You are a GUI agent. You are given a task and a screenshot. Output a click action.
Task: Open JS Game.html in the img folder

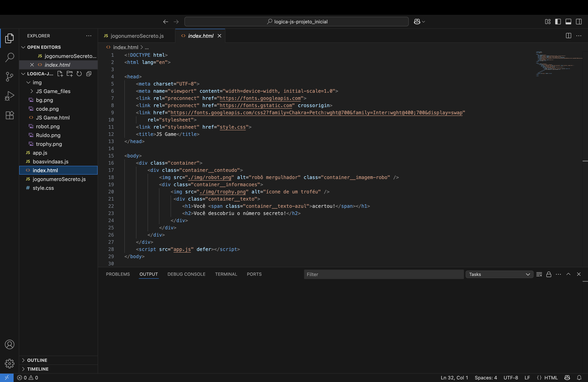pos(58,118)
